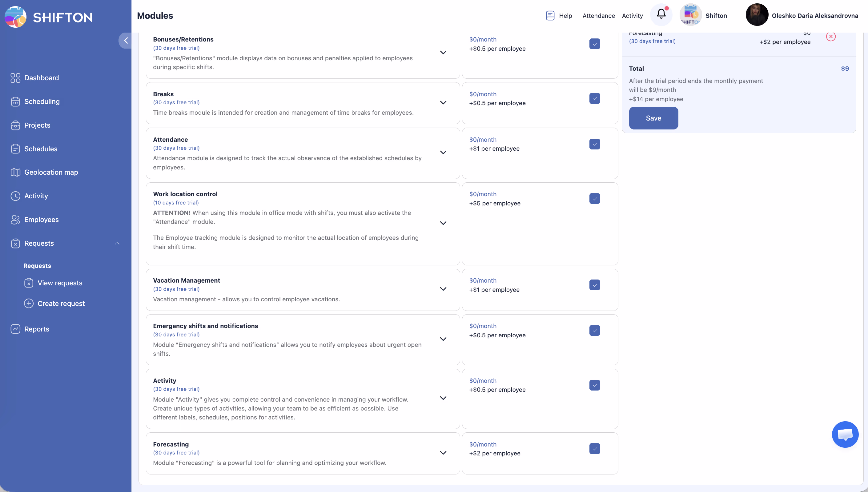Viewport: 868px width, 492px height.
Task: Open the notifications bell
Action: [x=661, y=14]
